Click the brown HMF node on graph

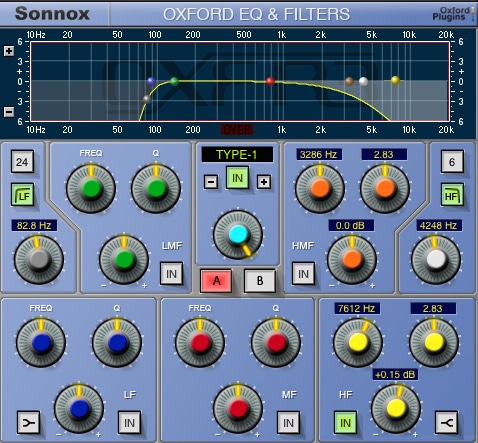point(349,81)
